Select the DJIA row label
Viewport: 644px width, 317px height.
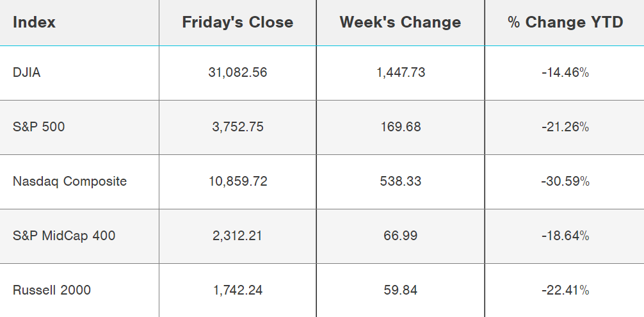coord(27,72)
